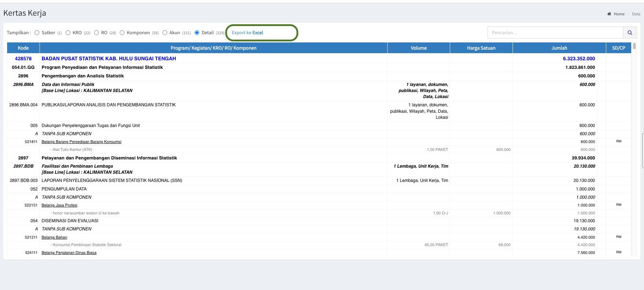
Task: Select row code 054.01.GG
Action: click(23, 67)
